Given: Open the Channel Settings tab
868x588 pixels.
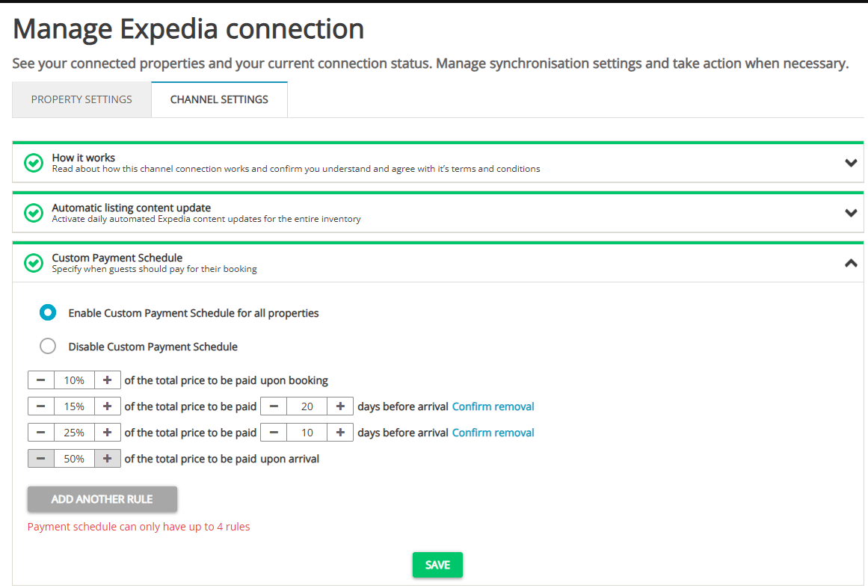Looking at the screenshot, I should (x=218, y=99).
